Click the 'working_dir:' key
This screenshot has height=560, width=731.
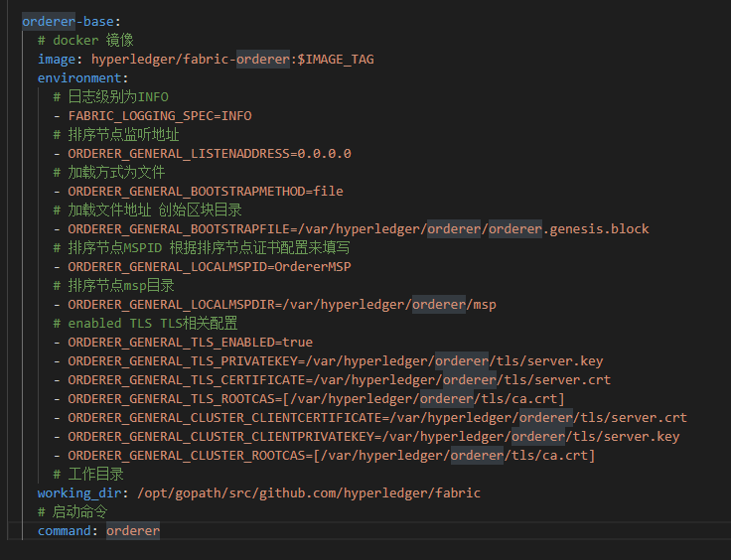tap(82, 492)
